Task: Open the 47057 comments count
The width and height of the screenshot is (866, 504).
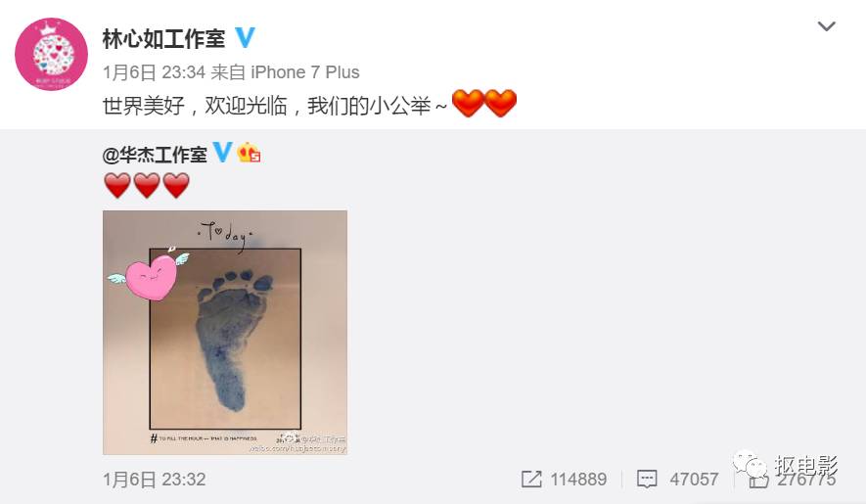Action: 694,480
